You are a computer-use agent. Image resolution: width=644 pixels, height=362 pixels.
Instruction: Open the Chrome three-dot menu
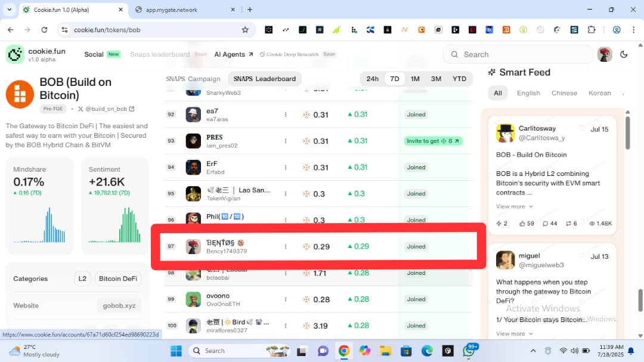[x=633, y=30]
